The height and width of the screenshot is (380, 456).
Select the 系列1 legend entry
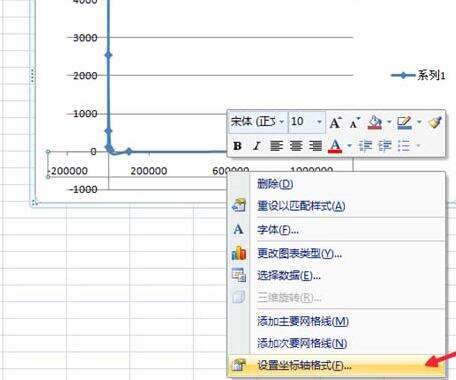click(x=418, y=75)
